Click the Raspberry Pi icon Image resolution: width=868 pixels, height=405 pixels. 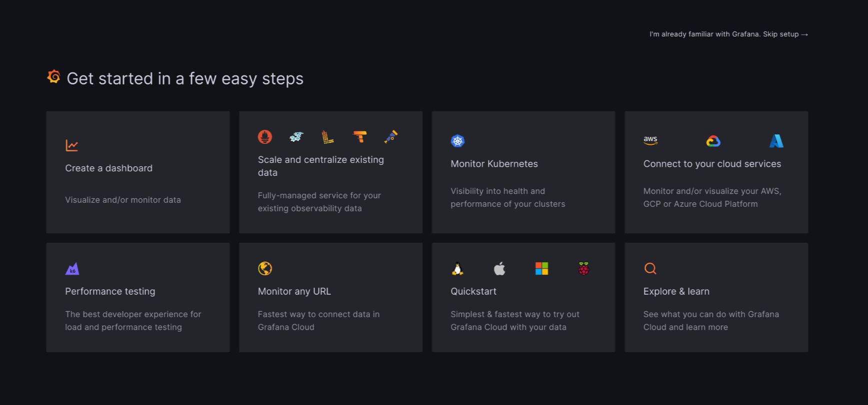click(x=583, y=269)
